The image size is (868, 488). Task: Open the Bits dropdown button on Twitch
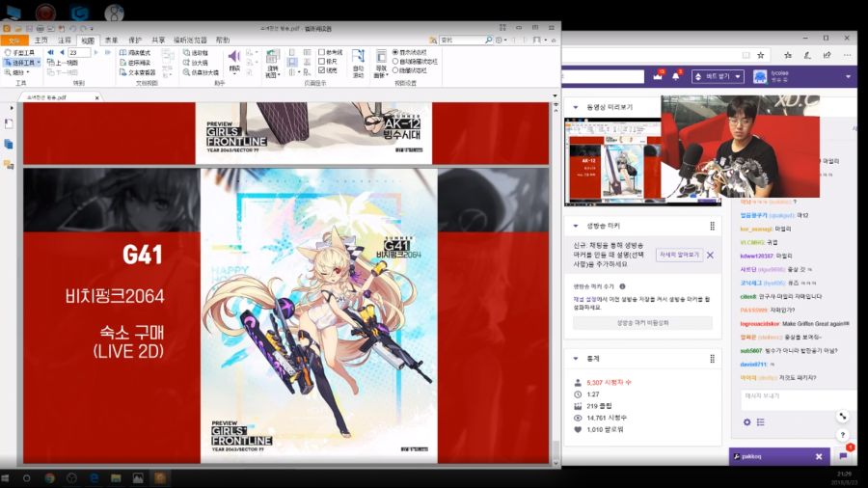[718, 76]
